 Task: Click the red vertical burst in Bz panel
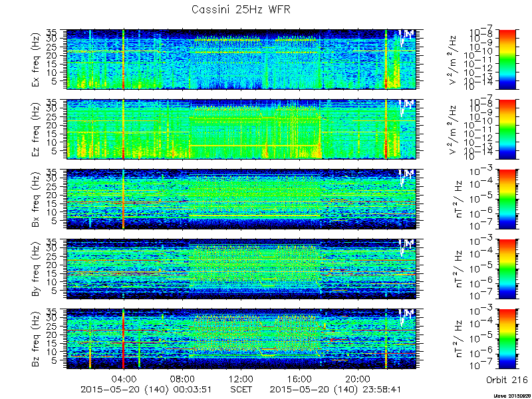(x=124, y=339)
